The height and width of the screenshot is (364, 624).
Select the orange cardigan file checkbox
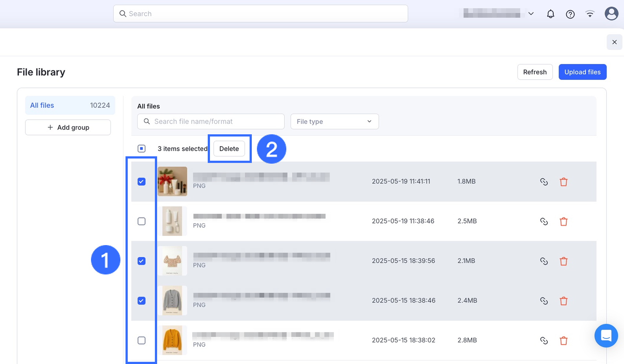point(141,341)
